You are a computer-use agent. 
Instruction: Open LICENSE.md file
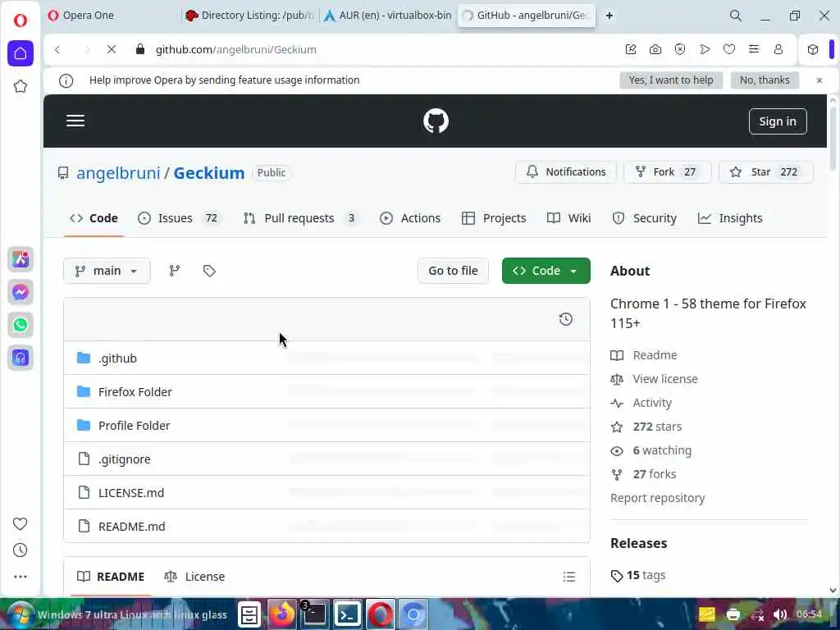[131, 492]
